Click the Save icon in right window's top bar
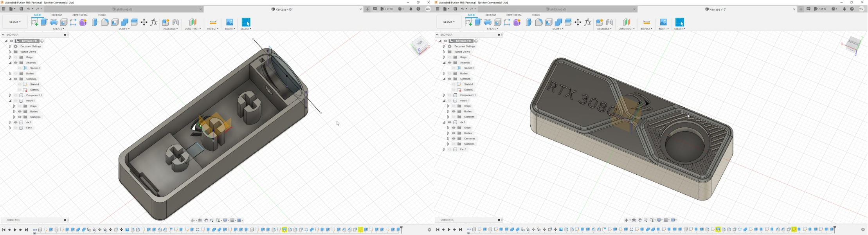The width and height of the screenshot is (868, 235). [455, 9]
